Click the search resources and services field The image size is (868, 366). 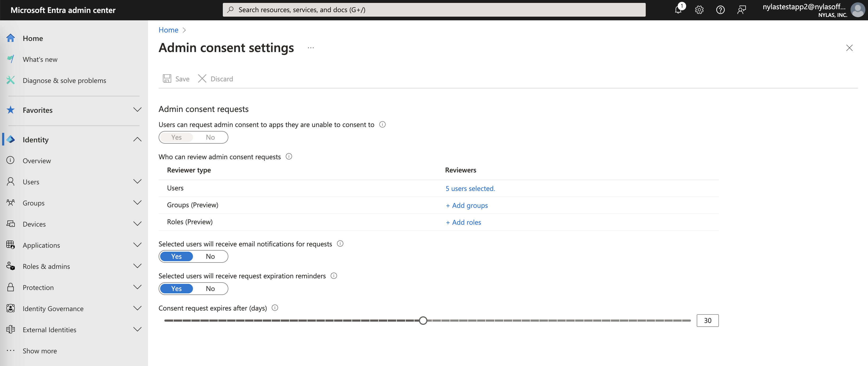point(433,9)
